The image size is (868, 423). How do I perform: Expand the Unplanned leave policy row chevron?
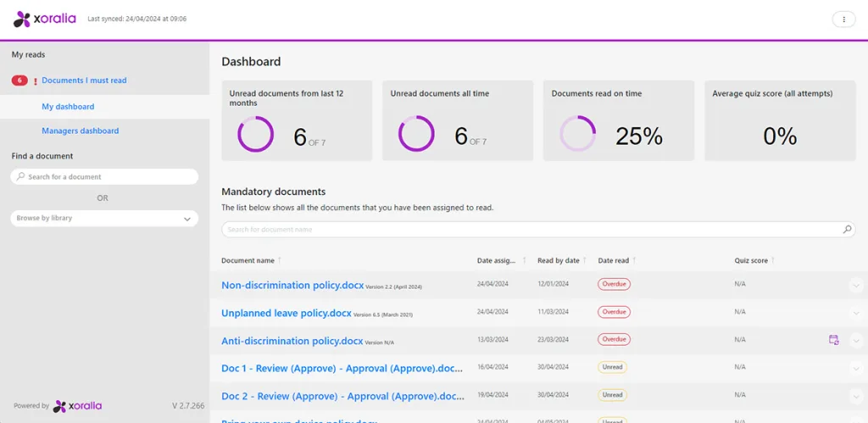pyautogui.click(x=855, y=314)
